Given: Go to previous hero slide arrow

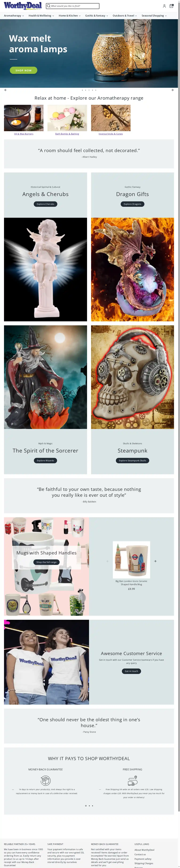Looking at the screenshot, I should tap(5, 90).
